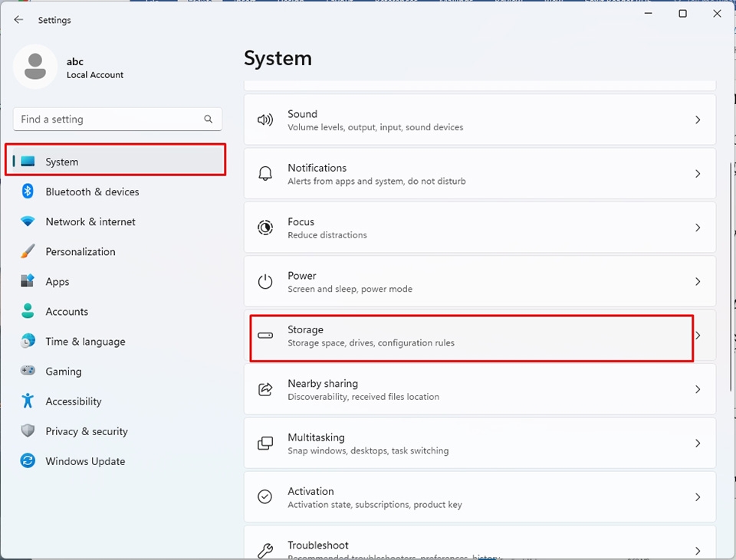Expand Sound settings via its chevron
The width and height of the screenshot is (736, 560).
click(698, 120)
